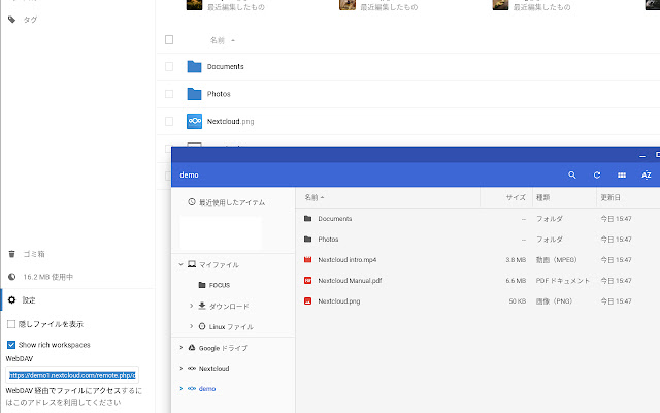Switch to grid view in Files app
The height and width of the screenshot is (413, 660).
(x=622, y=175)
